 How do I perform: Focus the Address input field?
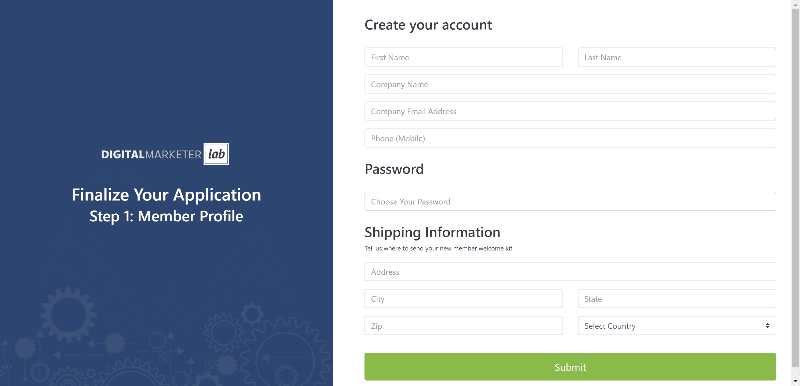[x=570, y=272]
